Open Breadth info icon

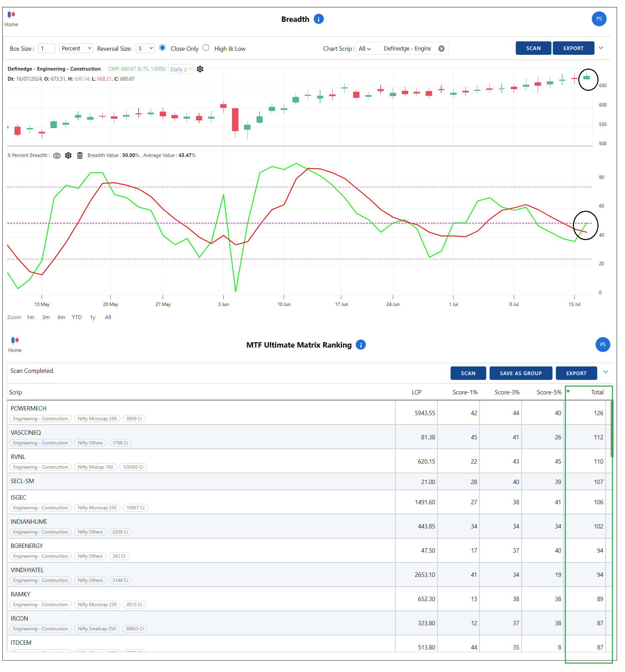point(318,19)
